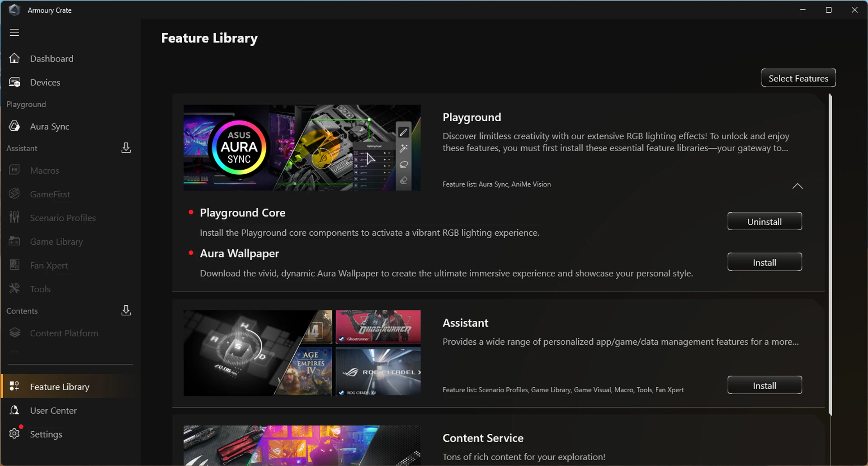Select Feature Library in the sidebar
This screenshot has height=466, width=868.
pos(71,386)
